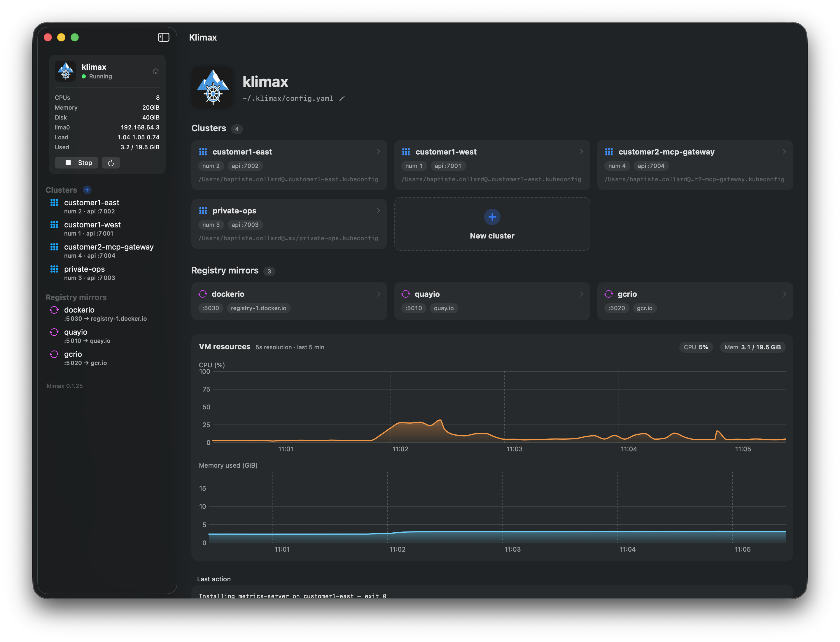Click the Registry mirrors count badge 3
This screenshot has height=642, width=840.
click(x=269, y=271)
